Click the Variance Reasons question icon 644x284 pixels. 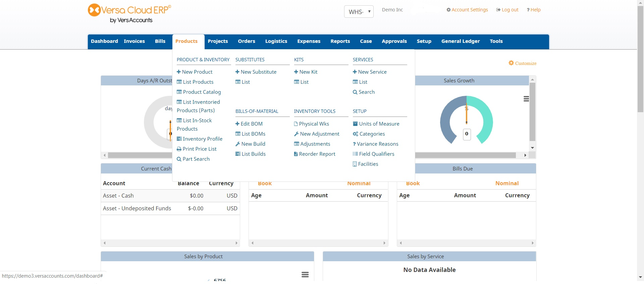(x=354, y=144)
